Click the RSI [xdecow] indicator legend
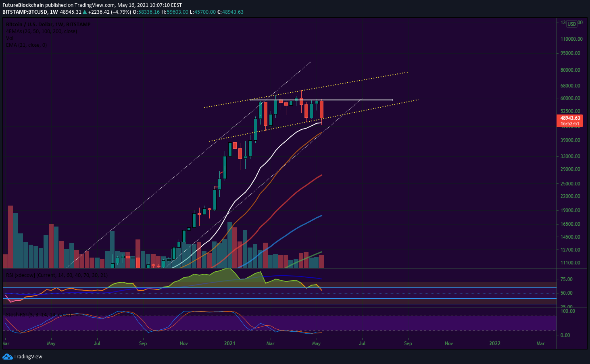590x364 pixels. (56, 275)
